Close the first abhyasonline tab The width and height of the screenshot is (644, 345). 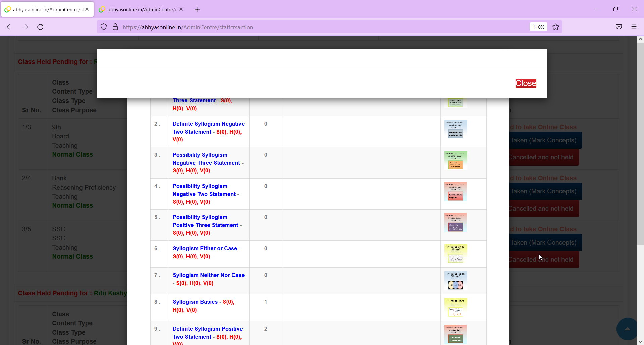pos(87,9)
